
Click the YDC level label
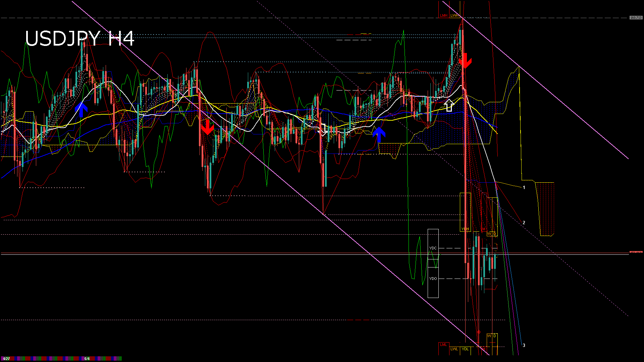click(x=433, y=248)
